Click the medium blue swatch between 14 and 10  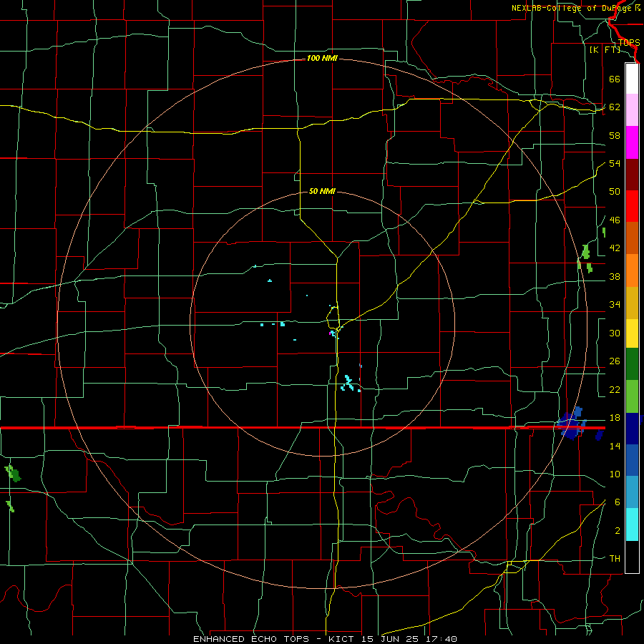[x=632, y=460]
